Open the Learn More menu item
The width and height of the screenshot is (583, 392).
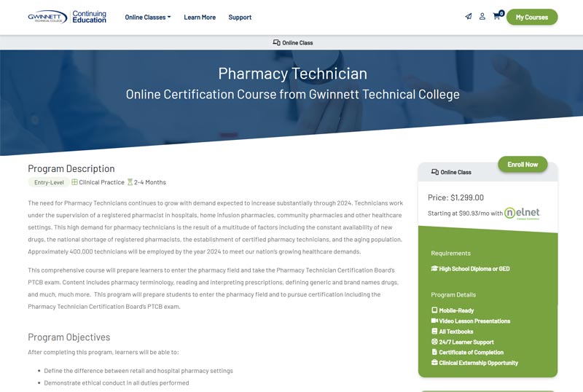[x=200, y=17]
